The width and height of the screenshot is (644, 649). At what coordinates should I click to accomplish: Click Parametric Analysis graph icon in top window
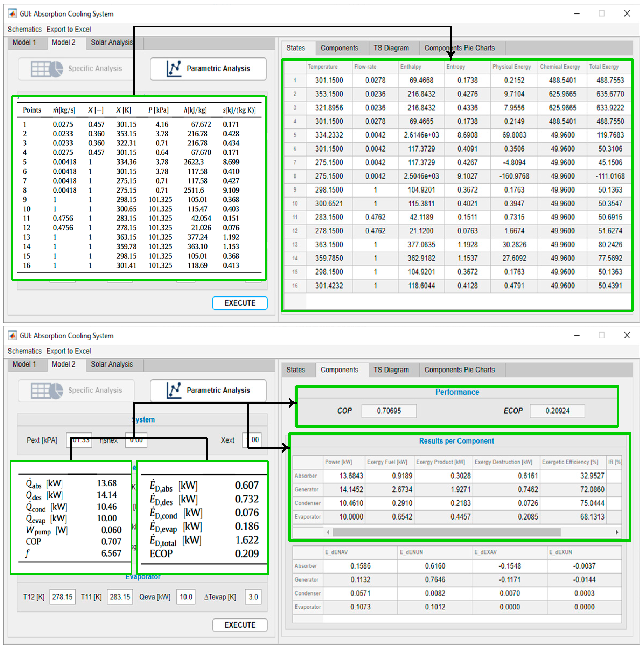(x=174, y=69)
